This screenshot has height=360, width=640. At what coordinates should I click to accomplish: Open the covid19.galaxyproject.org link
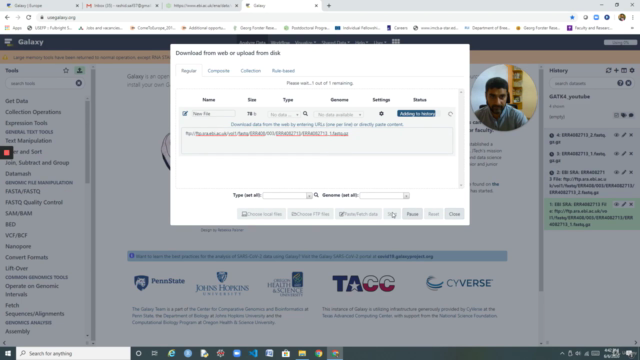point(405,256)
